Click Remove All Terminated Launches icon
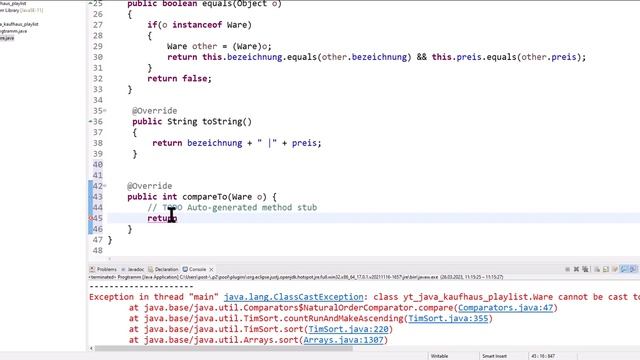640x360 pixels. [585, 269]
